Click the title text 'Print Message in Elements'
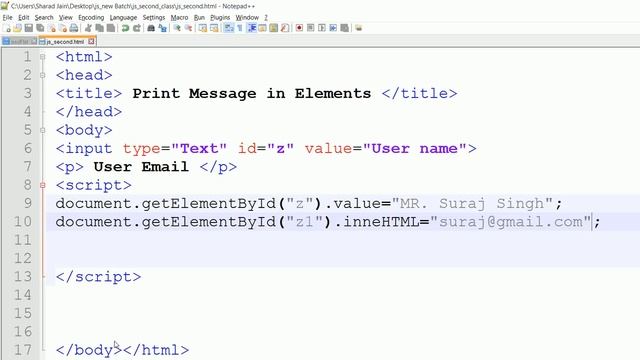Viewport: 640px width, 360px height. click(x=251, y=93)
